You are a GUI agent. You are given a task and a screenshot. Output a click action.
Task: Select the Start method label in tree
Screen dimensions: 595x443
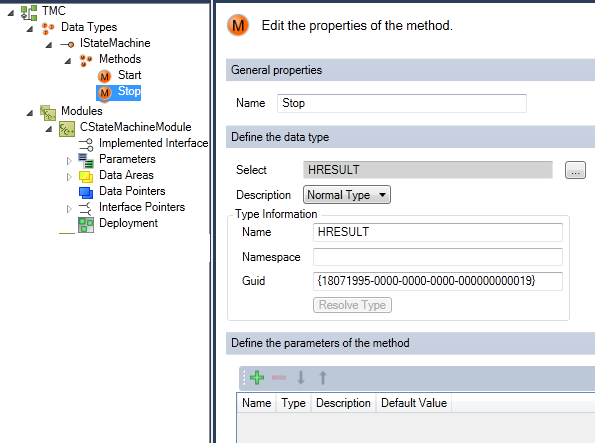click(x=129, y=75)
